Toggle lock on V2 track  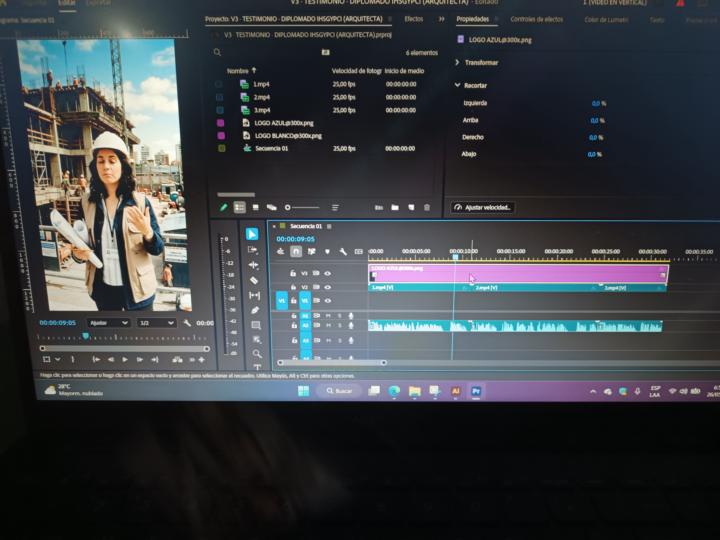293,287
